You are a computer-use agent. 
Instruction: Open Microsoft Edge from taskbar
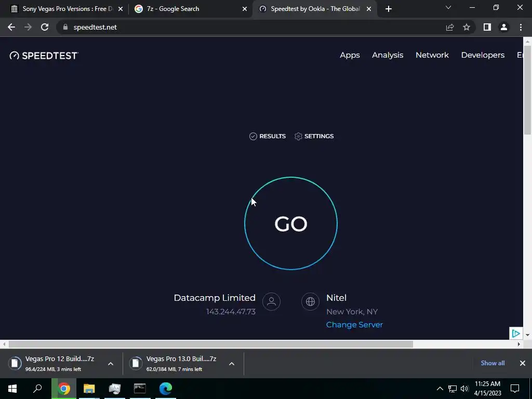pos(165,389)
